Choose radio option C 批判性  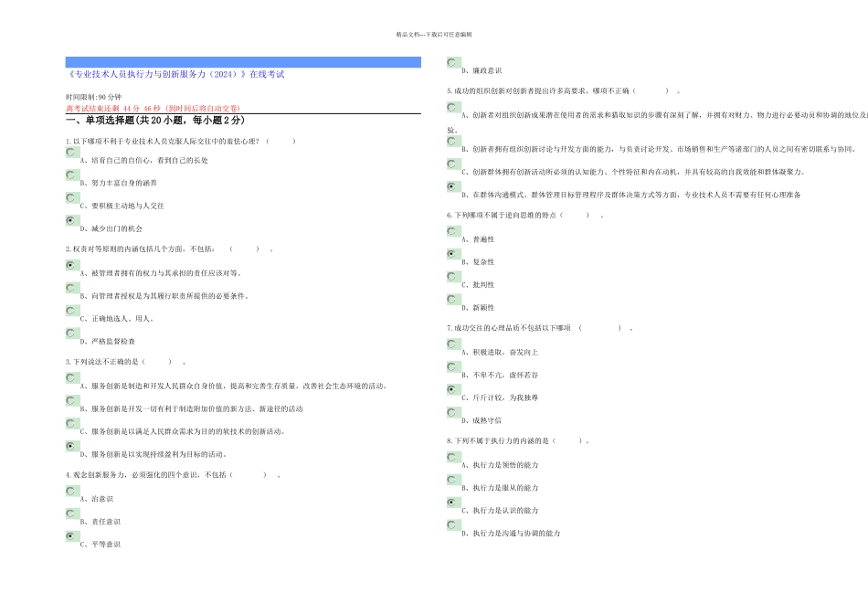pos(451,277)
